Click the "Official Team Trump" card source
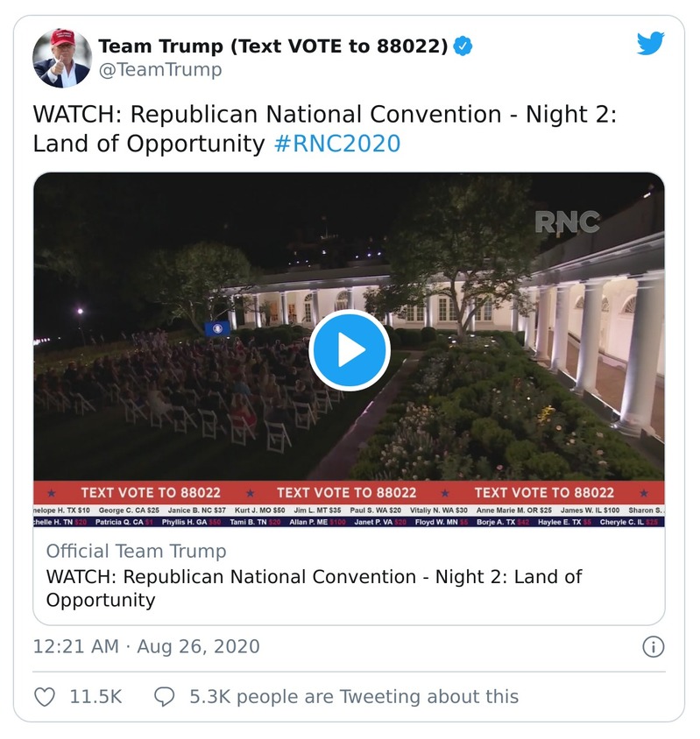Image resolution: width=700 pixels, height=739 pixels. tap(136, 552)
